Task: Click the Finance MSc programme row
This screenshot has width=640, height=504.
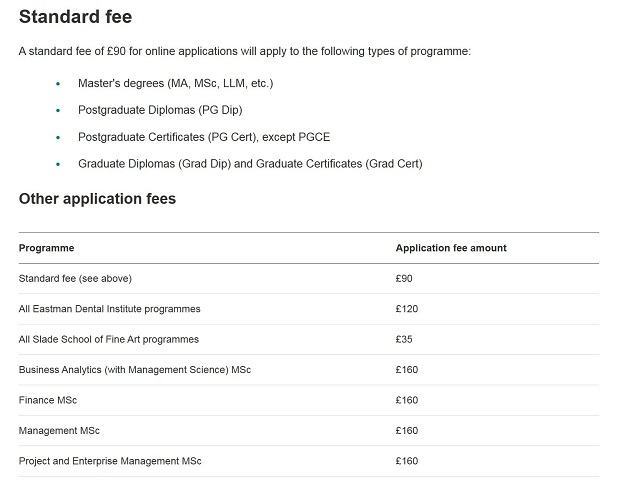Action: 309,400
